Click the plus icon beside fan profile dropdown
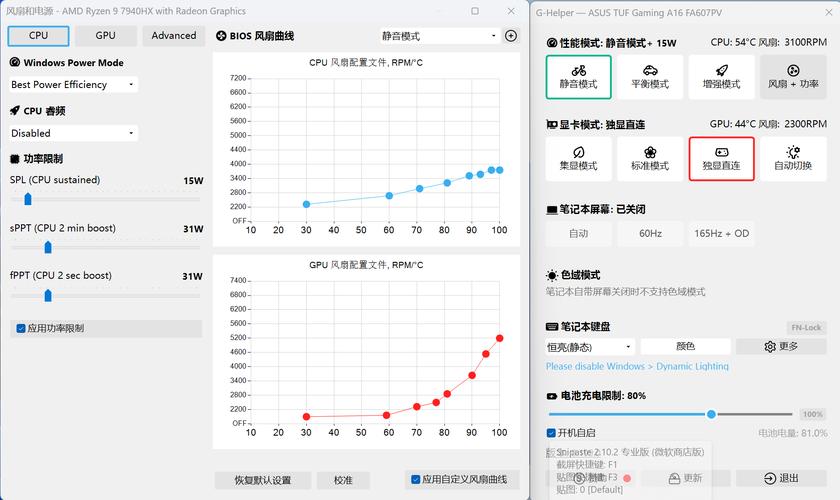Image resolution: width=840 pixels, height=500 pixels. pyautogui.click(x=511, y=36)
